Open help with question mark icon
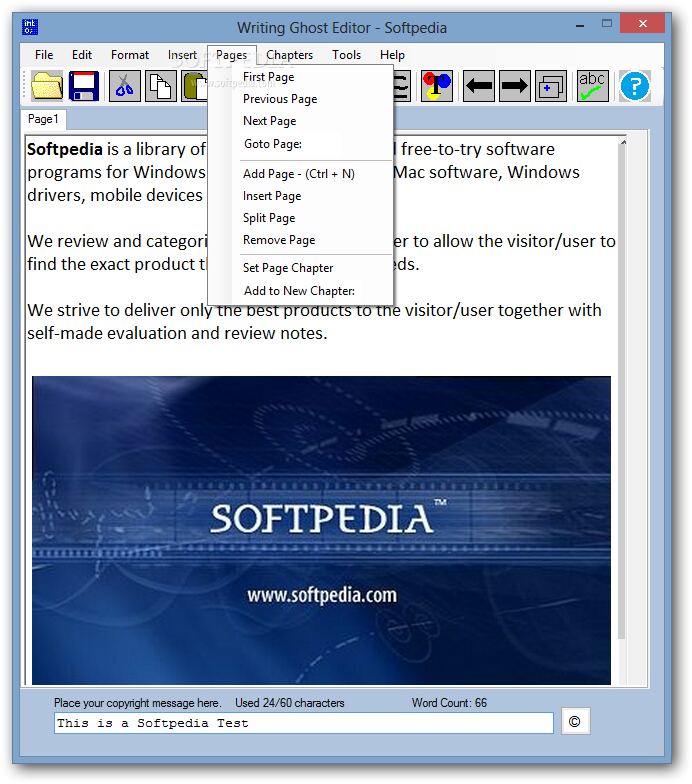 (634, 86)
